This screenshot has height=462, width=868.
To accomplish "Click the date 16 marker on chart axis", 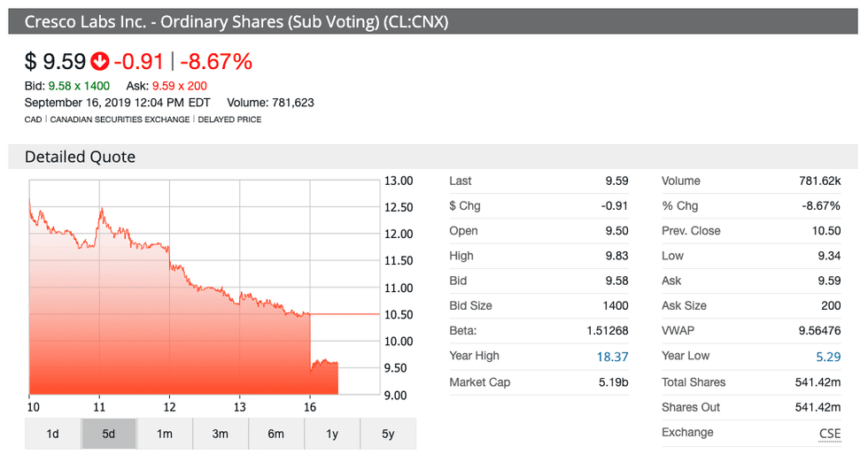I will [311, 408].
